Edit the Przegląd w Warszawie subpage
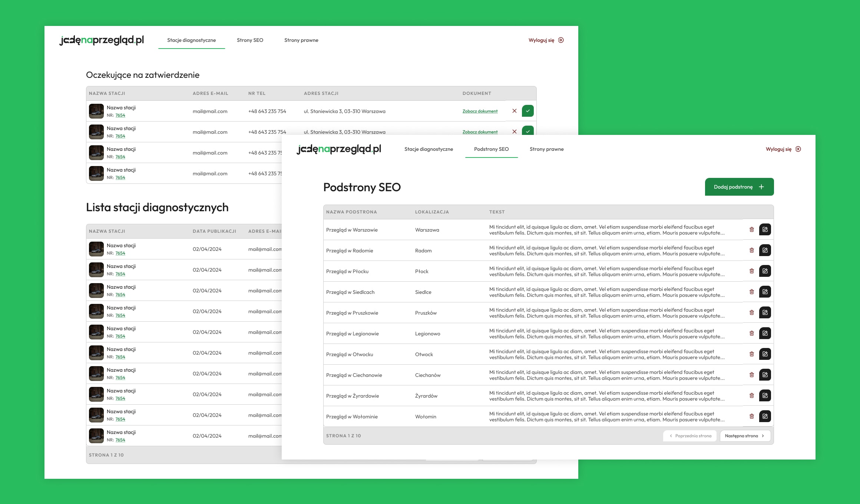Screen dimensions: 860x504 click(765, 230)
